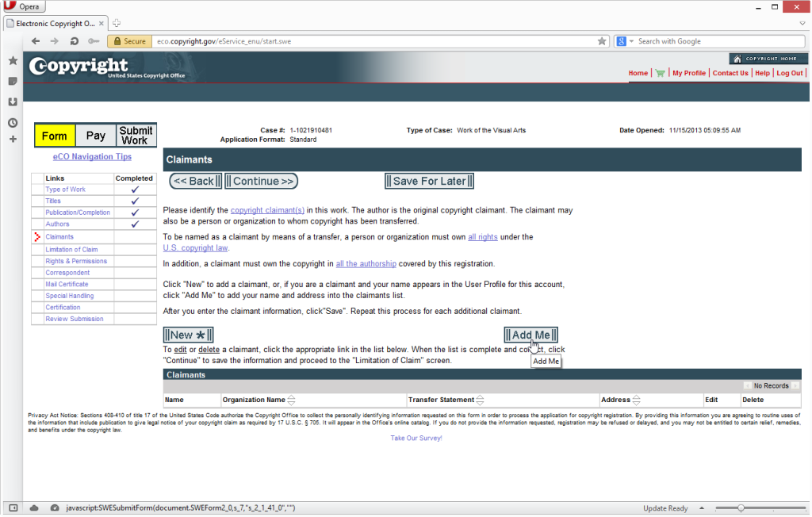The image size is (812, 517).
Task: Click the sidebar plus icon
Action: [x=13, y=139]
